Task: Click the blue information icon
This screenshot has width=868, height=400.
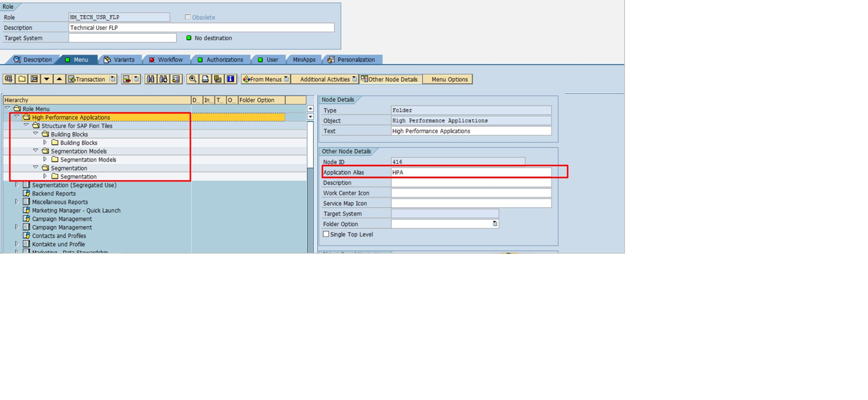Action: coord(230,79)
